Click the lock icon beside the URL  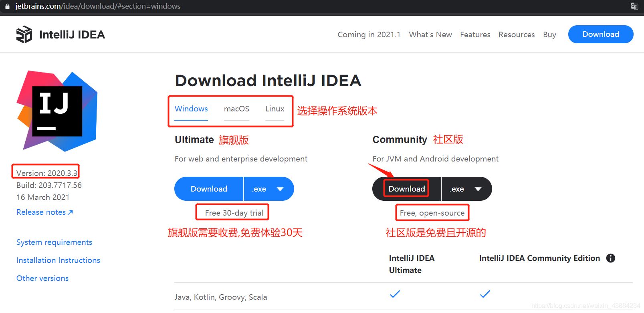(7, 6)
